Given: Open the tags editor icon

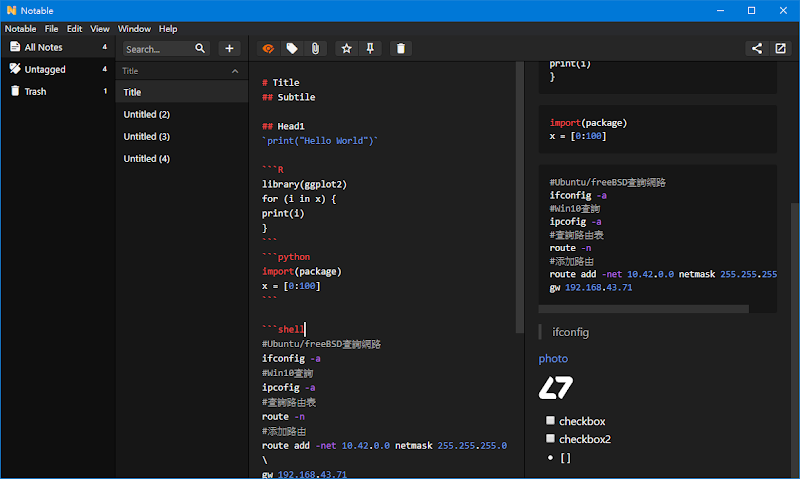Looking at the screenshot, I should tap(292, 48).
